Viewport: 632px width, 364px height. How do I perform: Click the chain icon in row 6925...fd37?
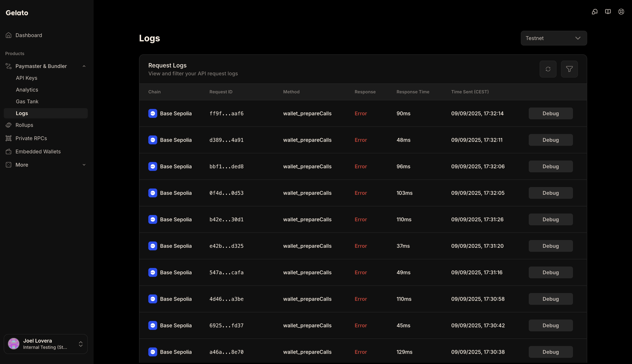tap(153, 325)
